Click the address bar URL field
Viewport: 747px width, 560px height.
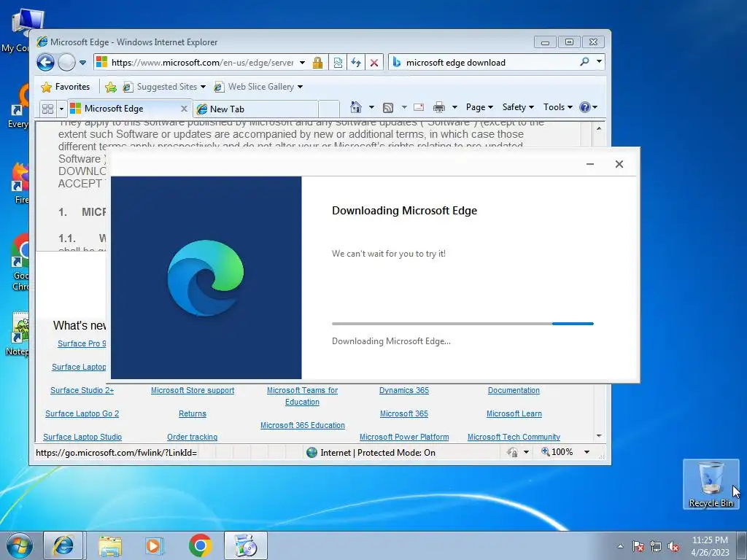tap(203, 63)
